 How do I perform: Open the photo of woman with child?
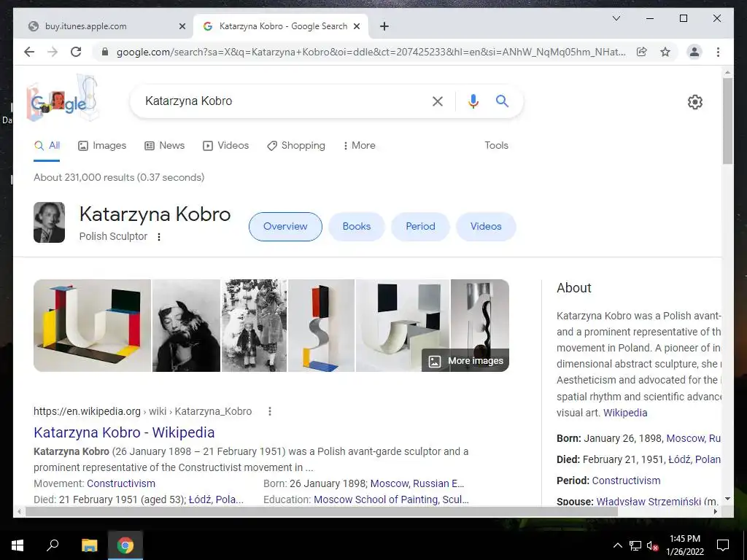tap(255, 325)
